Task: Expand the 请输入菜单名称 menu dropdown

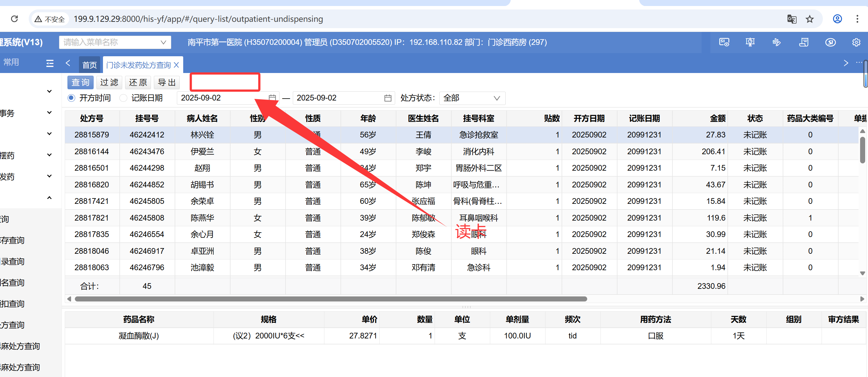Action: tap(163, 42)
